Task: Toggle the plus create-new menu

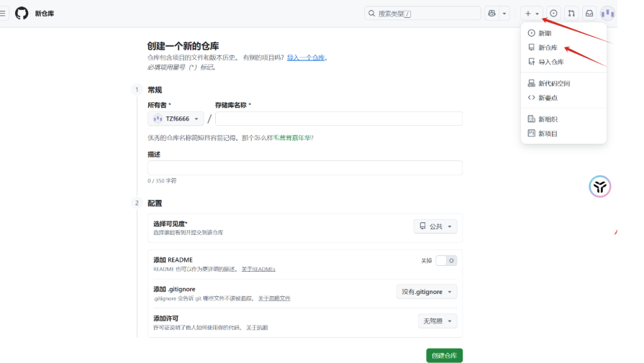Action: (532, 13)
